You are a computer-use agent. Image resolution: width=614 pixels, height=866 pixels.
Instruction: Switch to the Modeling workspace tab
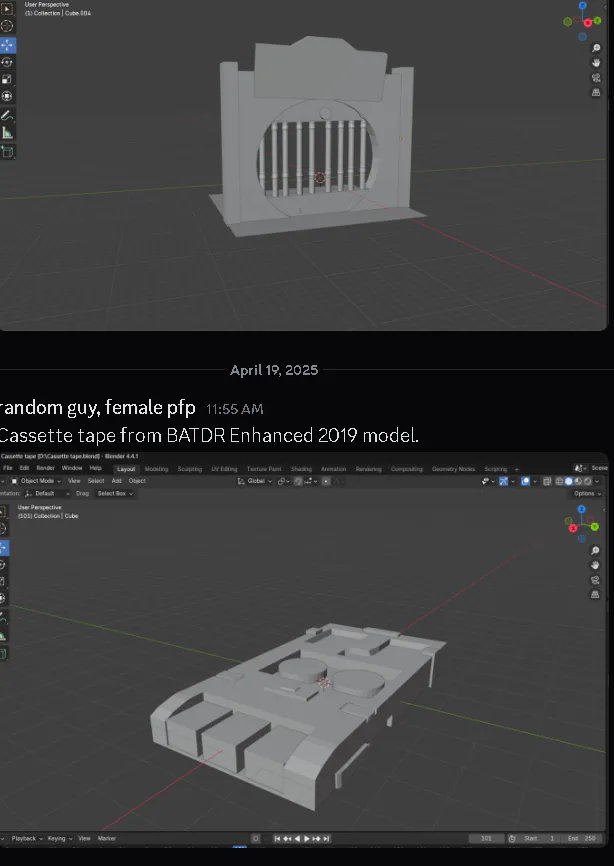pyautogui.click(x=156, y=469)
